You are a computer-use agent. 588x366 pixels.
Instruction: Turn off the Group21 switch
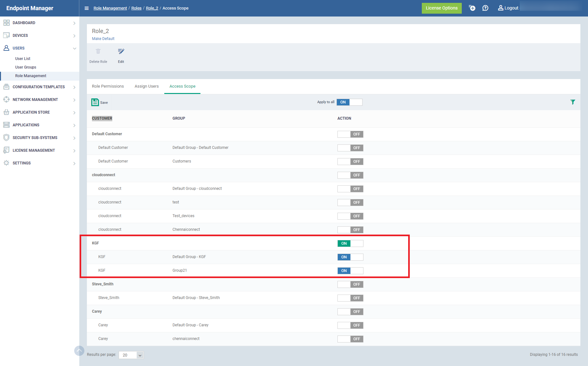(350, 271)
